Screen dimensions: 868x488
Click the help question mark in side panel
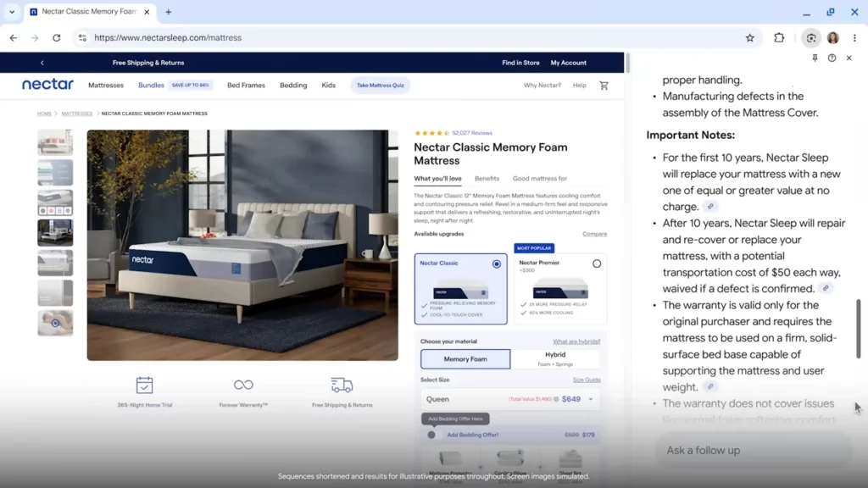pyautogui.click(x=832, y=58)
